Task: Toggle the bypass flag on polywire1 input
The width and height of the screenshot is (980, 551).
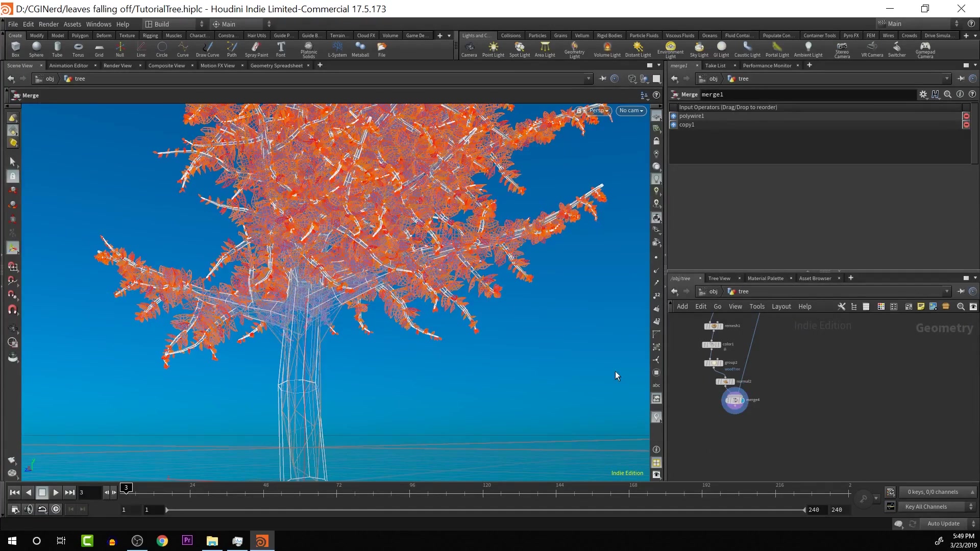Action: [x=966, y=116]
